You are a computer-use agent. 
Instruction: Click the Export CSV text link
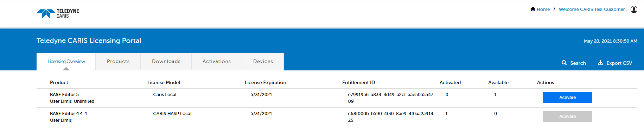(619, 63)
